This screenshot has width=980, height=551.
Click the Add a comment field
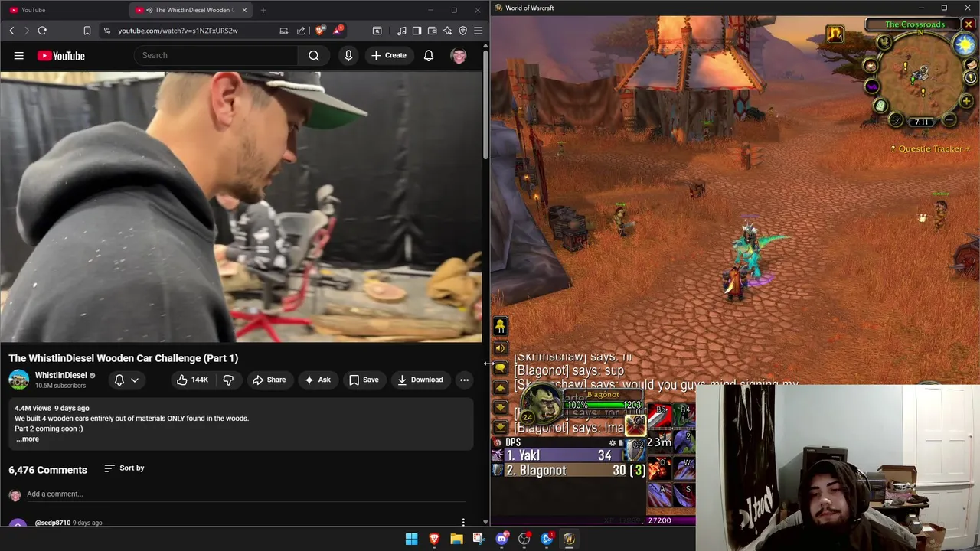pyautogui.click(x=245, y=494)
